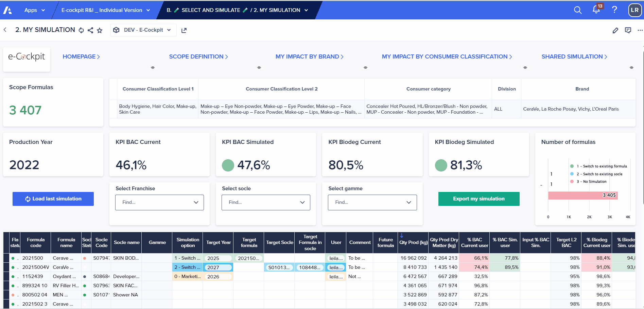Image resolution: width=644 pixels, height=309 pixels.
Task: Click the share icon beside page title
Action: [x=90, y=30]
